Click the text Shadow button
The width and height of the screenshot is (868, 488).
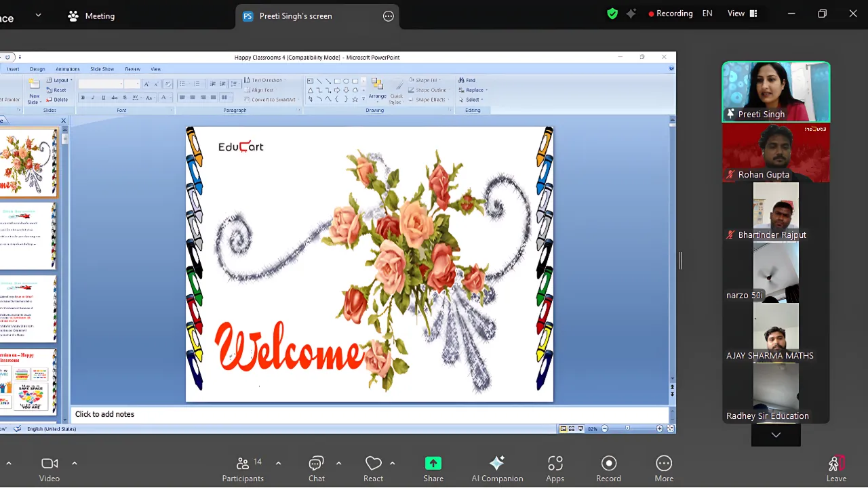click(x=125, y=98)
